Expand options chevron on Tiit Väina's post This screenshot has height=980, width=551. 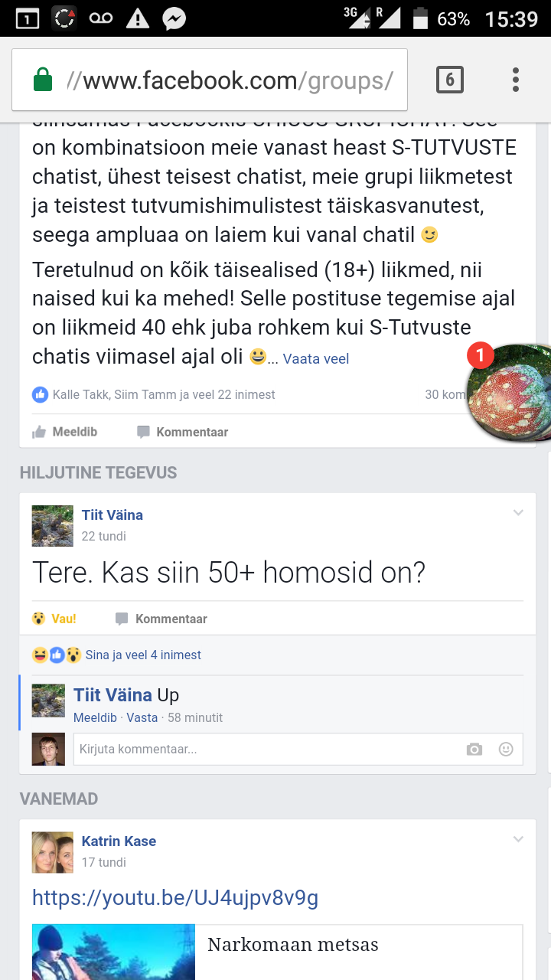coord(518,513)
